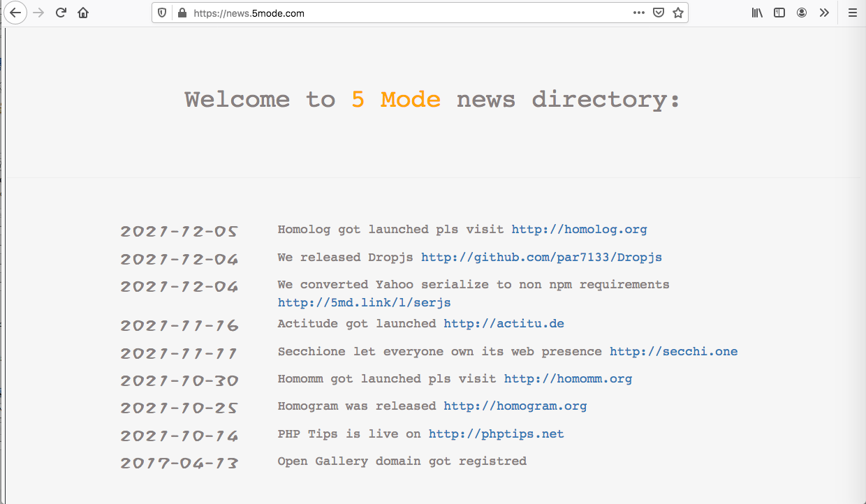Screen dimensions: 866x504
Task: Expand the page actions three-dot menu
Action: coord(638,13)
